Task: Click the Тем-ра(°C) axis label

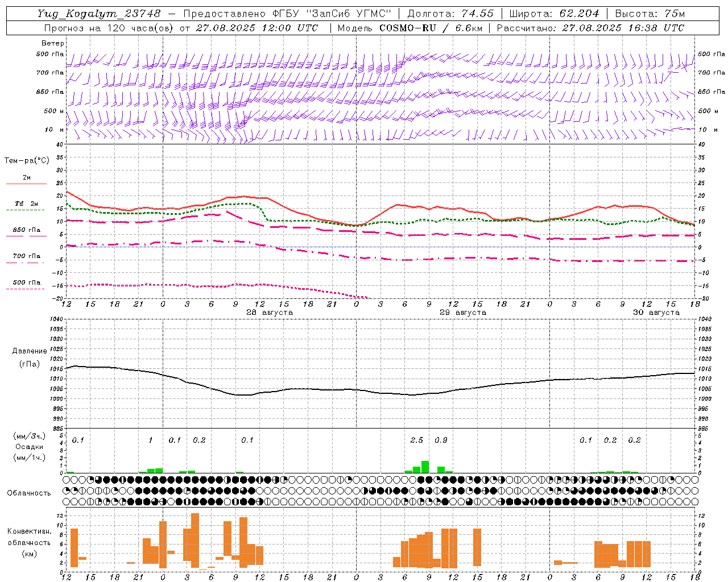Action: [x=27, y=161]
